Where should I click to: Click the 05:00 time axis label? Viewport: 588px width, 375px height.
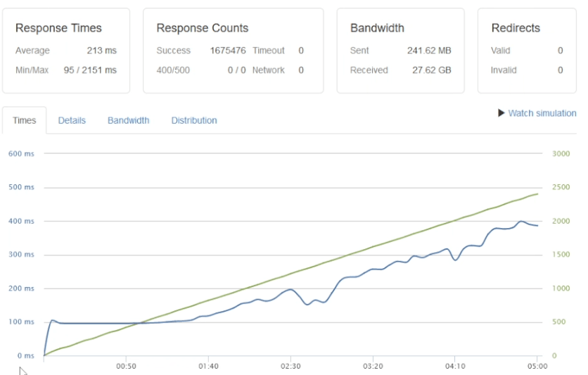(537, 367)
